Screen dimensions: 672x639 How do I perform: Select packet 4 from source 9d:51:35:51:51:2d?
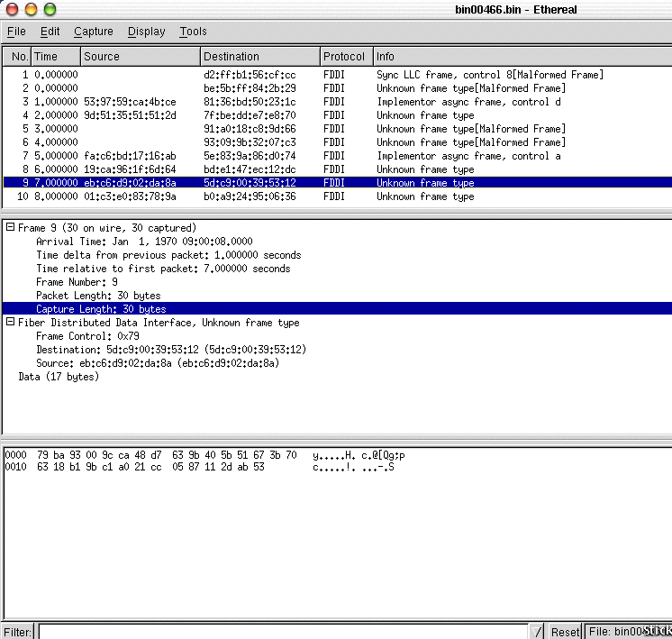pos(337,115)
